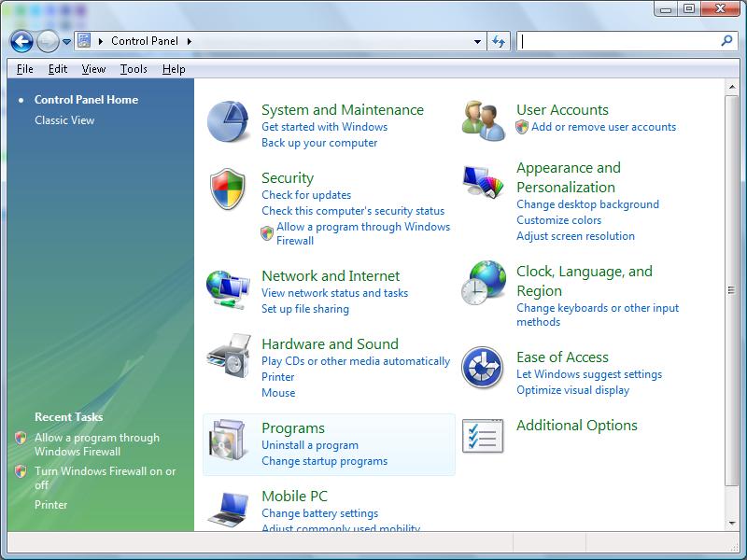Click shield icon beside Recent Tasks Allow a program

pos(21,438)
